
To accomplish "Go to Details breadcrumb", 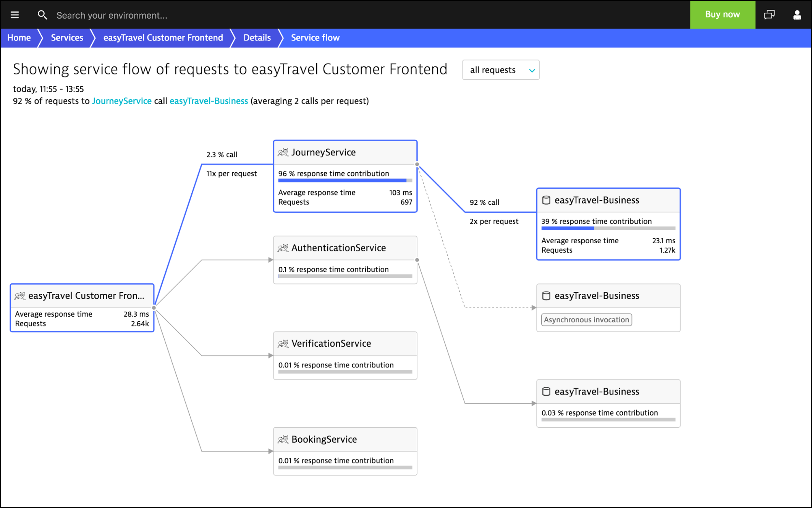I will point(257,38).
